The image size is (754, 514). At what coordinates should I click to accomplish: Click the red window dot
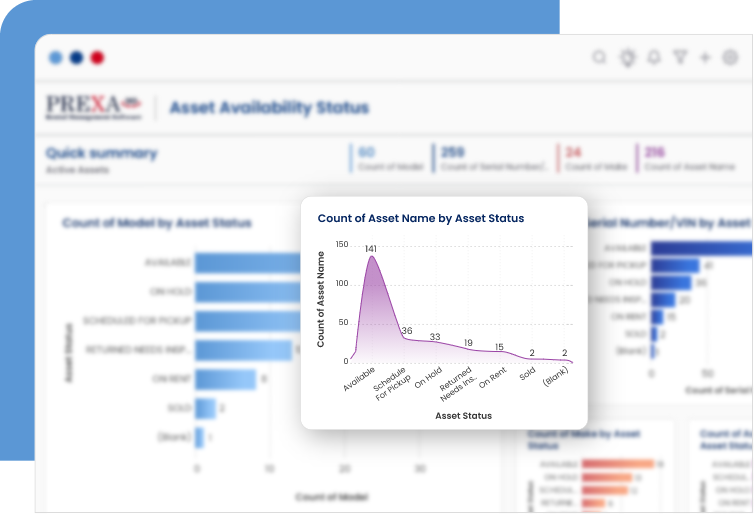coord(97,58)
